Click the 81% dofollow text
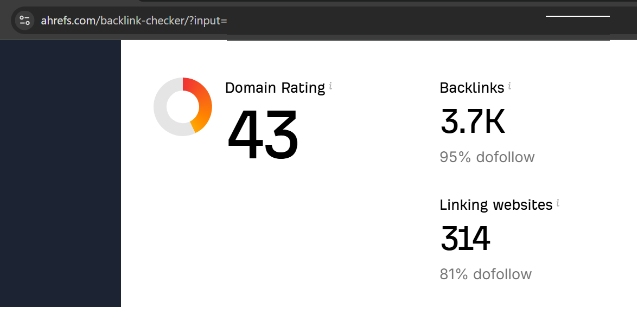Image resolution: width=644 pixels, height=334 pixels. coord(486,274)
